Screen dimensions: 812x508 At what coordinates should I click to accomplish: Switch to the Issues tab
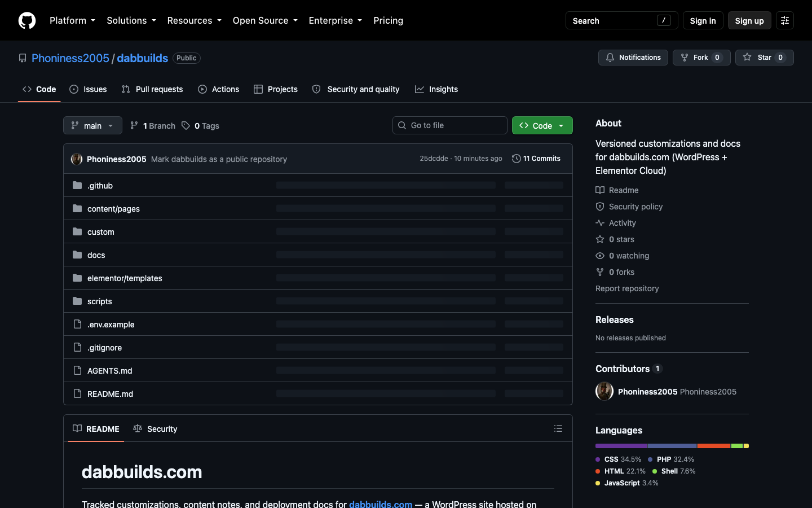pyautogui.click(x=88, y=89)
